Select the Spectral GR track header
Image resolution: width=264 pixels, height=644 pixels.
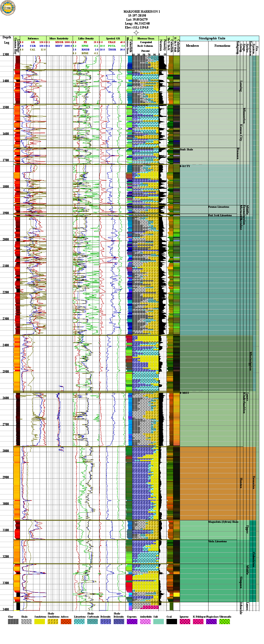(113, 39)
